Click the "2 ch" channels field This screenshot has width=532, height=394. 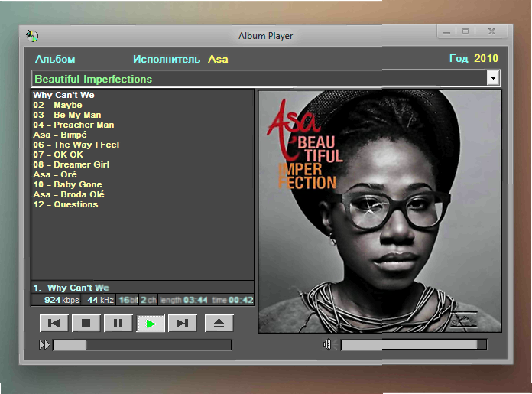point(148,300)
